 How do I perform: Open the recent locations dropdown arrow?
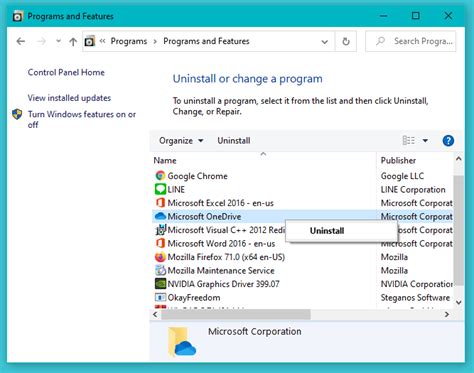point(58,41)
